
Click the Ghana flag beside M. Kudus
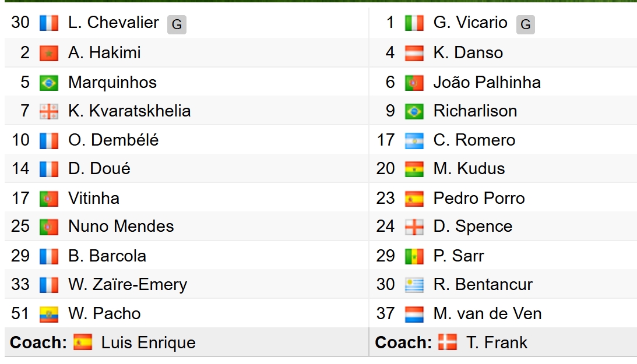coord(414,169)
